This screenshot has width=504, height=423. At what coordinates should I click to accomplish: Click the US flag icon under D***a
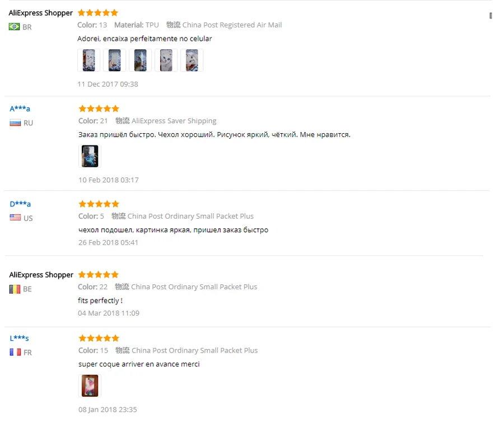click(15, 218)
